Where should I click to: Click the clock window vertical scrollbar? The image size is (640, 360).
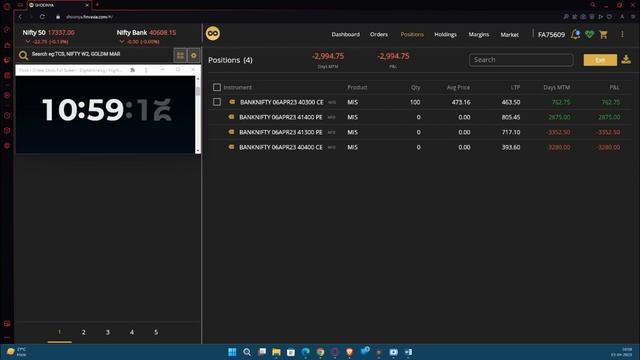click(198, 114)
